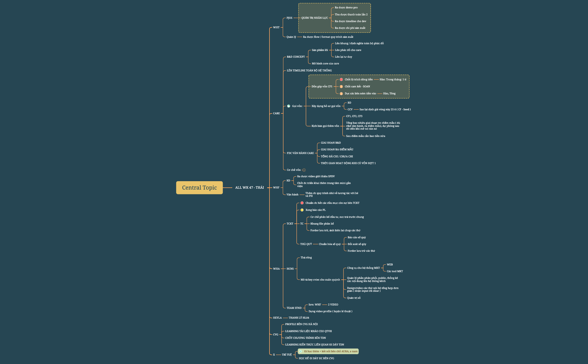Click priority 3 marker on Xong báo cáo PL
588x364 pixels.
coord(302,210)
